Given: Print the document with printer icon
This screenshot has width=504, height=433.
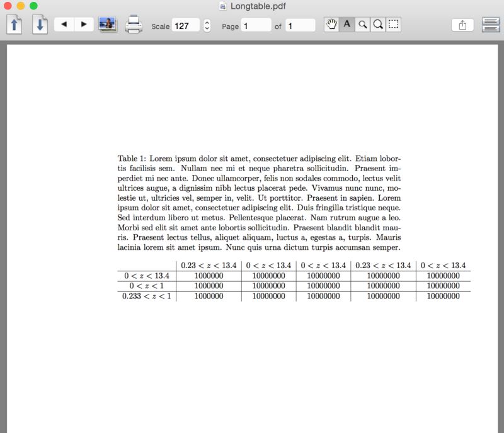Looking at the screenshot, I should [134, 25].
